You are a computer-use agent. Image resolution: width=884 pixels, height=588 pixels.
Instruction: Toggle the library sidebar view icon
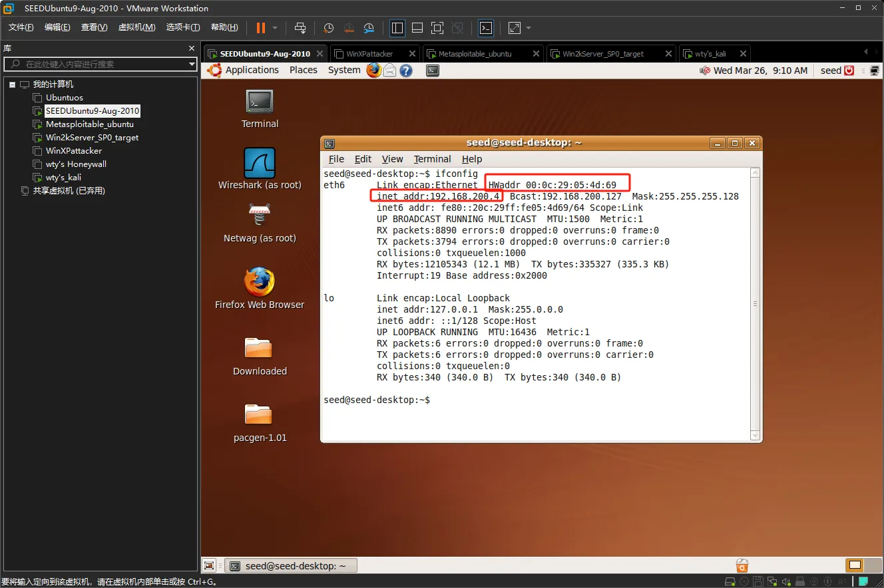point(397,28)
